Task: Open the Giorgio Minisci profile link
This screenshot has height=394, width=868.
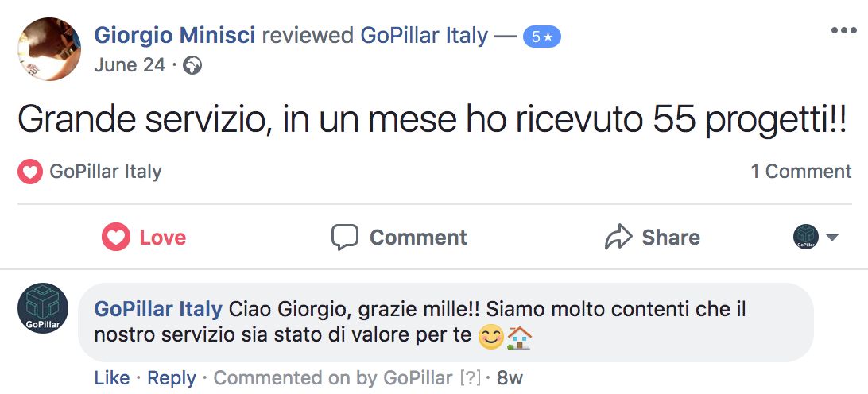Action: point(174,36)
